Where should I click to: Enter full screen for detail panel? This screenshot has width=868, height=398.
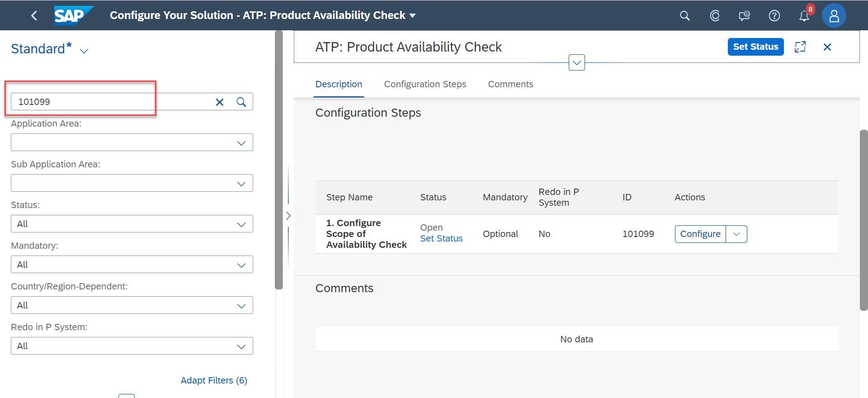800,47
